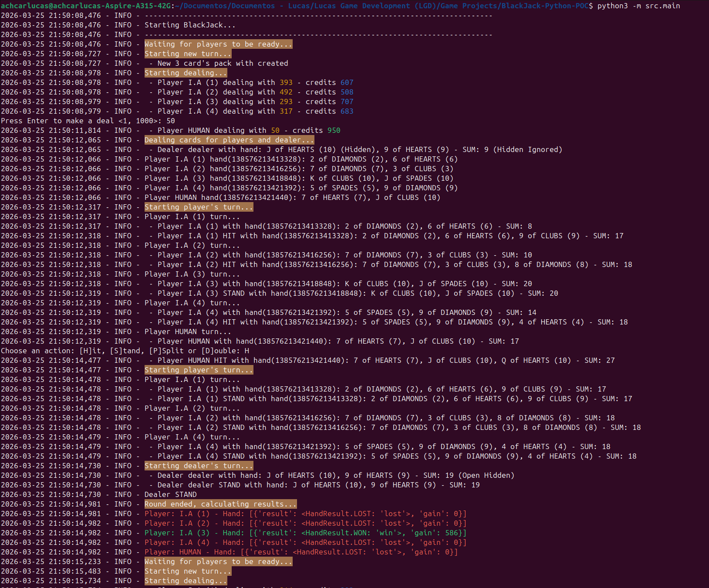The height and width of the screenshot is (588, 709).
Task: Click 'Starting dealing...' logged at 21:50:08,978
Action: click(186, 73)
